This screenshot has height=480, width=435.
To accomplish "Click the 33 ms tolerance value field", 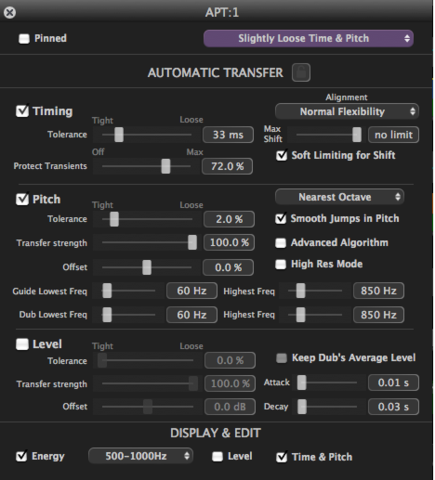I will (x=228, y=135).
